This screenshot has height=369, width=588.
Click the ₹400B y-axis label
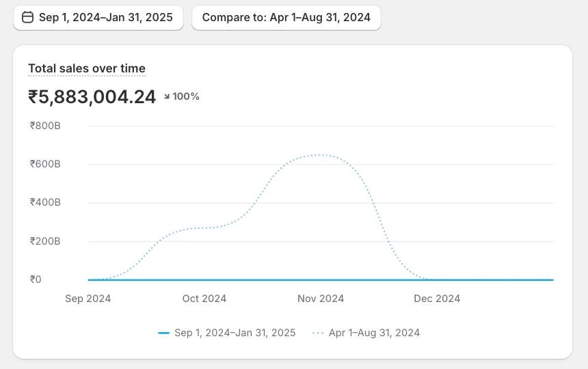(x=45, y=202)
